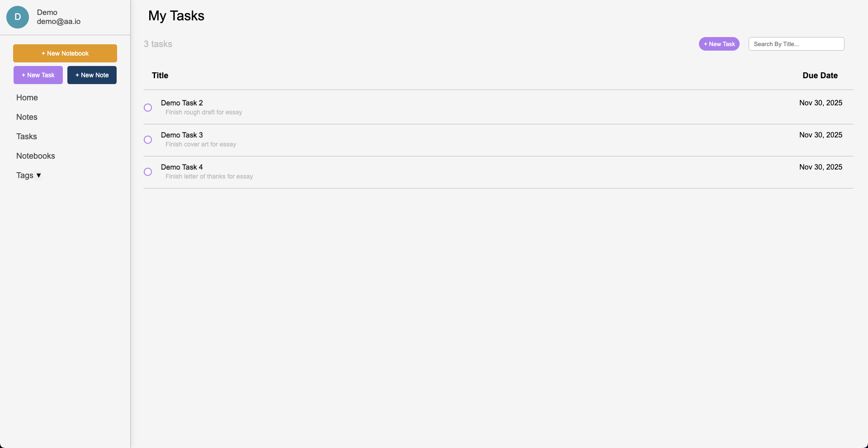
Task: Open the Demo Task 3 entry
Action: click(182, 135)
